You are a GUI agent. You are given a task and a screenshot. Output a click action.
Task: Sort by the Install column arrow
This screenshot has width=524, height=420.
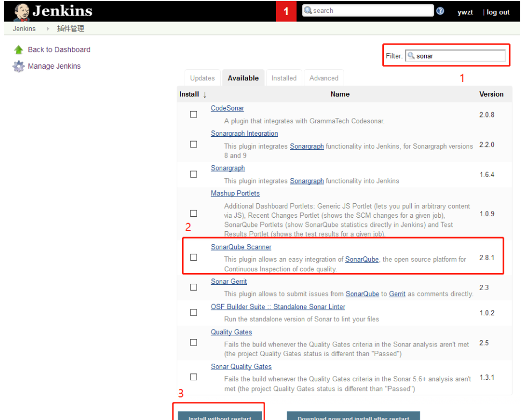point(205,94)
